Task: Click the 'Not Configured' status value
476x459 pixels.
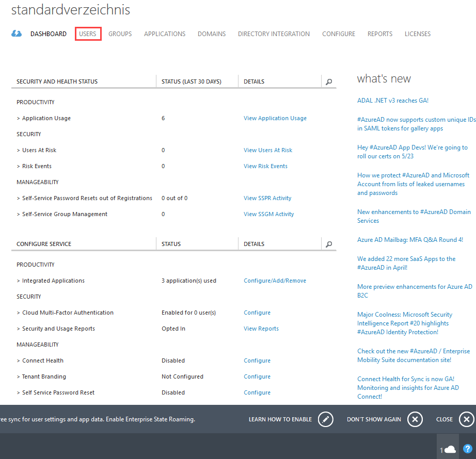Action: point(182,376)
